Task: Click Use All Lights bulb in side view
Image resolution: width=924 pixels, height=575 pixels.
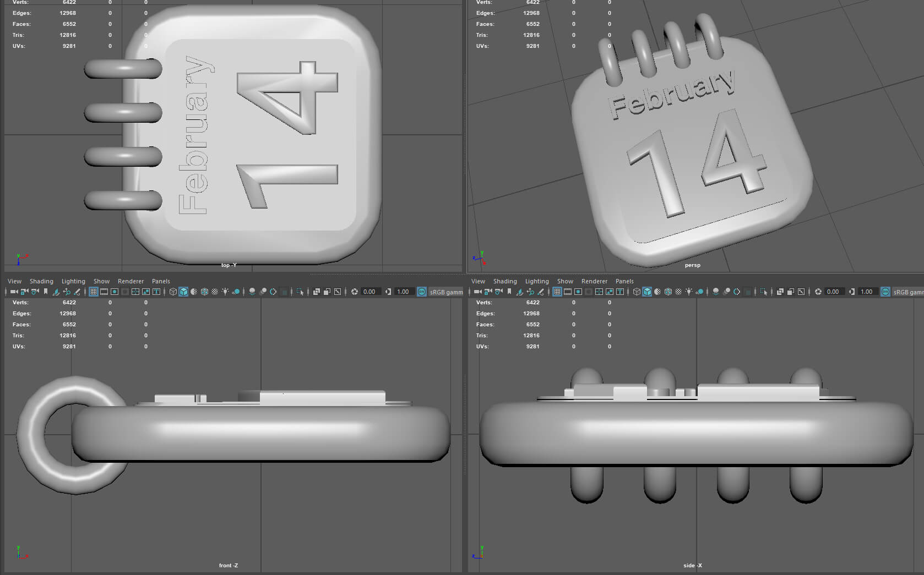Action: point(689,292)
